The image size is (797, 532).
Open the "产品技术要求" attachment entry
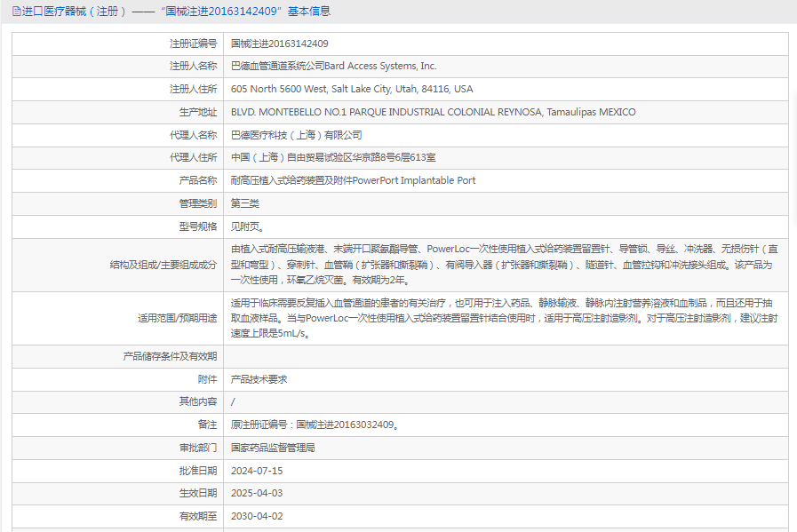(x=259, y=379)
